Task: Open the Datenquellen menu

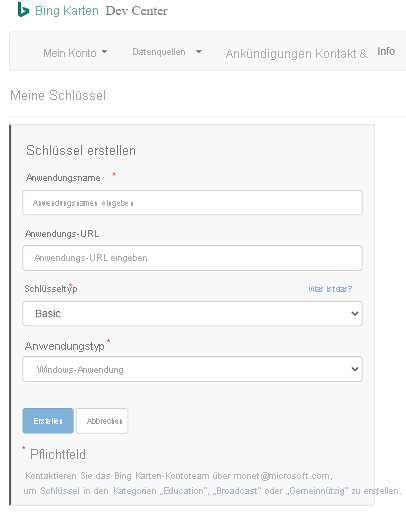Action: (x=167, y=52)
